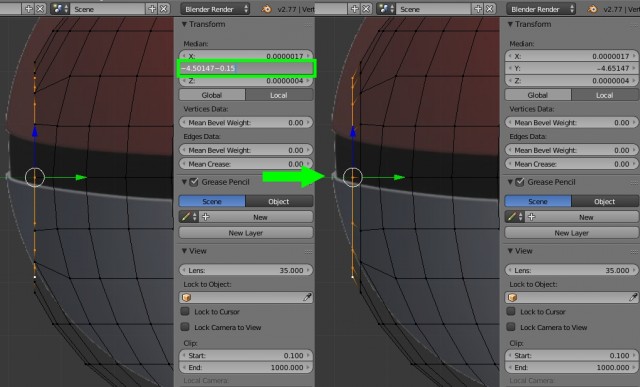This screenshot has width=640, height=387.
Task: Click the object cube icon in left Lock to Object field
Action: click(187, 298)
